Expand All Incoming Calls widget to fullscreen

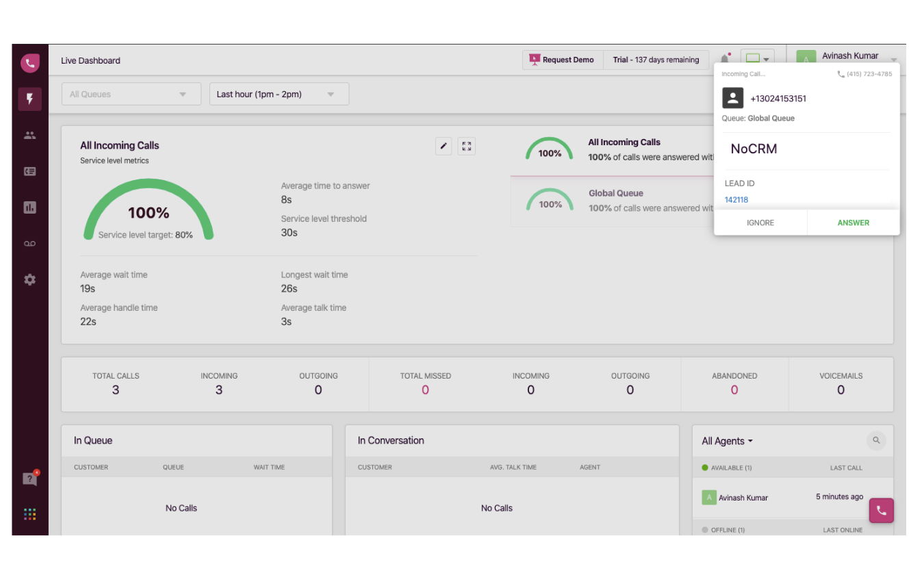[x=466, y=146]
